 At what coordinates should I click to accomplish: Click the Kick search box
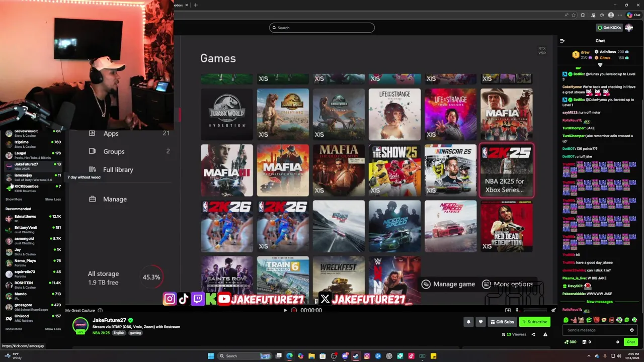[x=322, y=28]
